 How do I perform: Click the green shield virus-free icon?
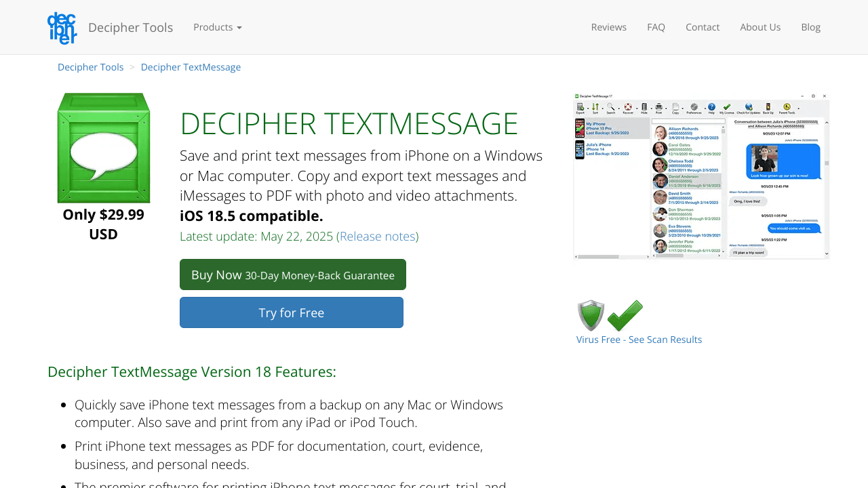click(x=591, y=315)
